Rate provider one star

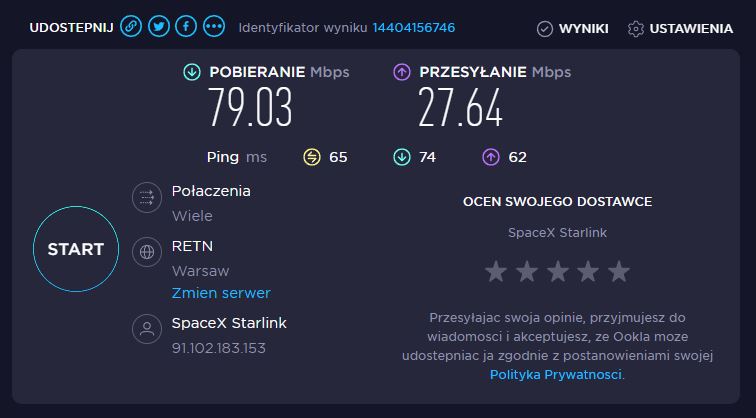495,271
